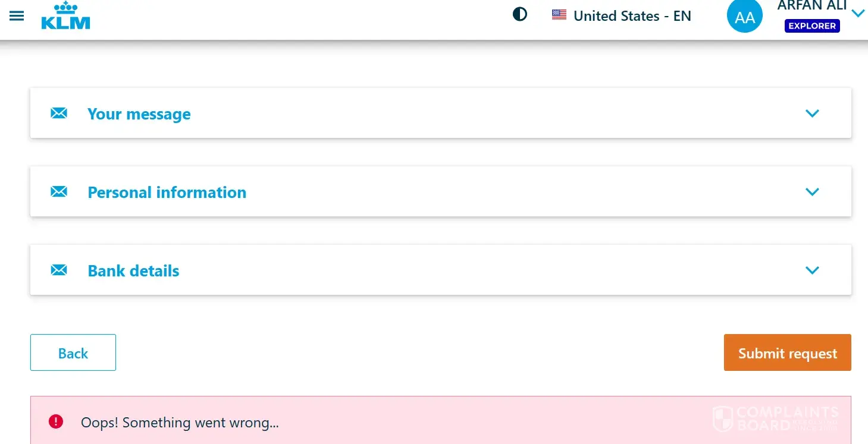
Task: Click the Explorer membership badge
Action: point(812,26)
